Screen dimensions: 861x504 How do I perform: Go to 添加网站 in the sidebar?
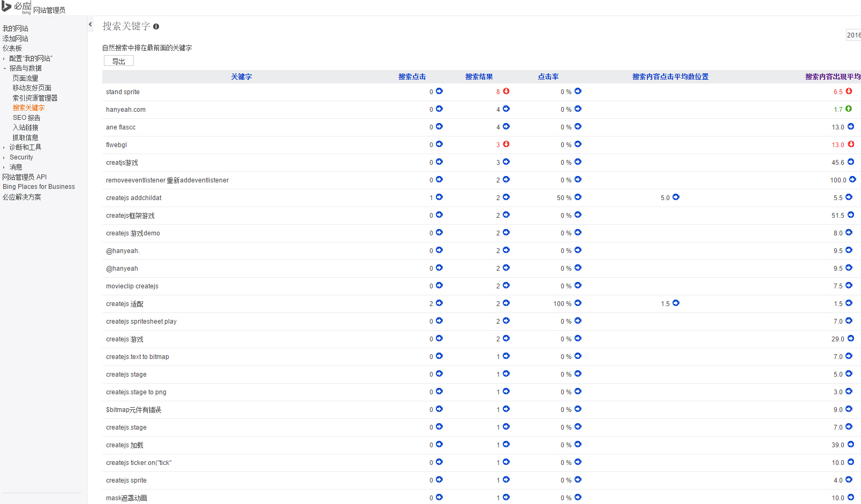click(16, 39)
